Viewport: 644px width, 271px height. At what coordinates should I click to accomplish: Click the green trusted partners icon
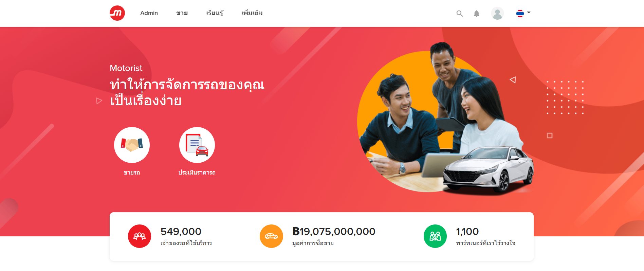(x=435, y=236)
